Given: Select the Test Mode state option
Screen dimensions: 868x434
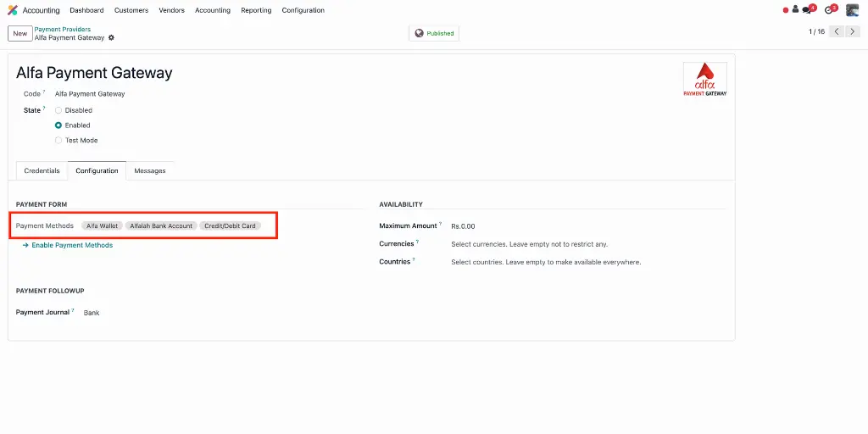Looking at the screenshot, I should point(58,140).
